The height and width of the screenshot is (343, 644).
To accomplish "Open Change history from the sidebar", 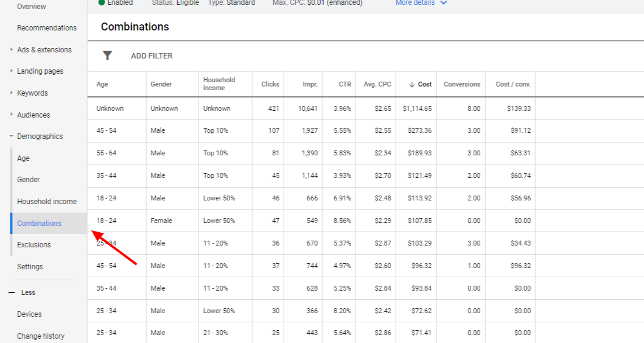I will click(x=41, y=336).
